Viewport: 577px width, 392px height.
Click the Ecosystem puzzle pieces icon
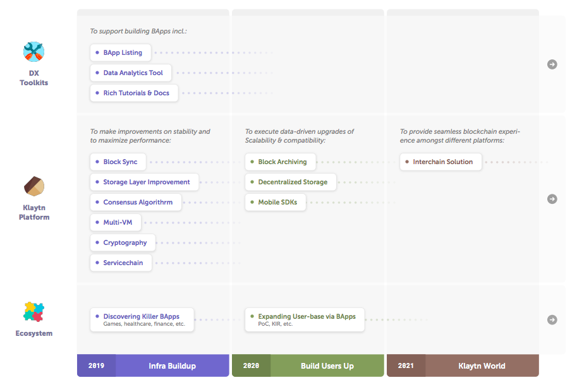pyautogui.click(x=34, y=312)
